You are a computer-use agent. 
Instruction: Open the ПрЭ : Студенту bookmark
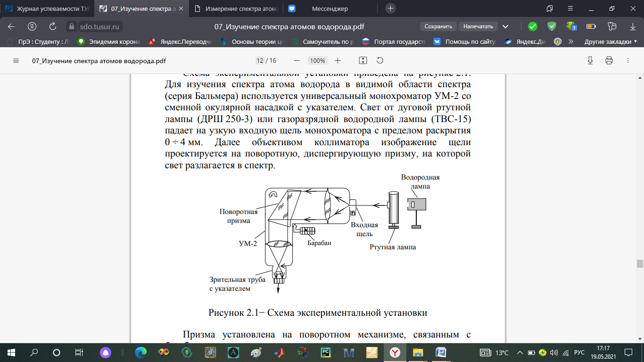pyautogui.click(x=39, y=41)
